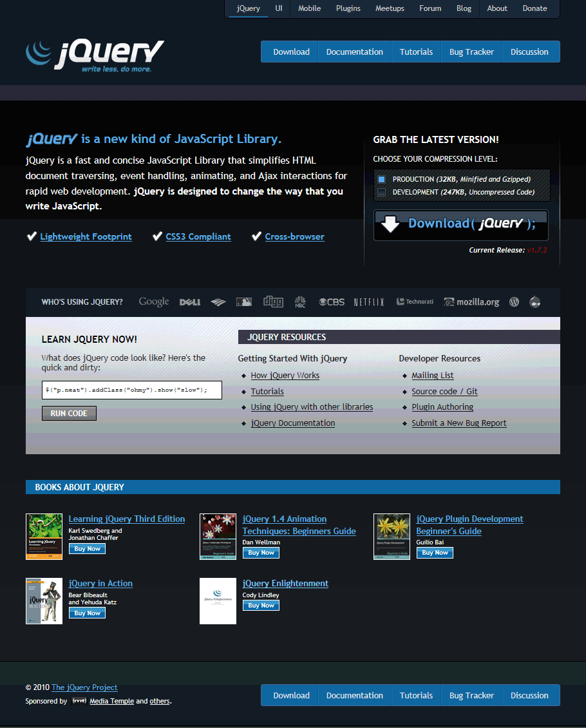Open the Donate tab
The height and width of the screenshot is (728, 586).
(x=534, y=8)
